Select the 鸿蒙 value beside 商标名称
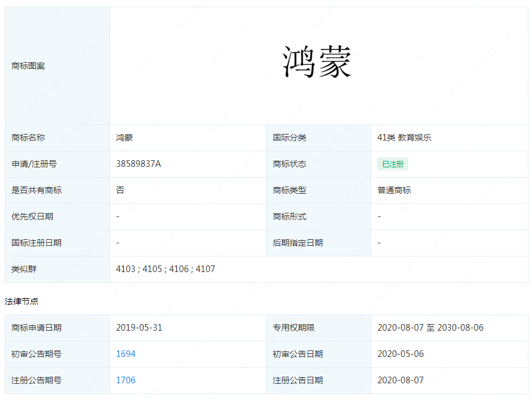This screenshot has height=400, width=532. (x=124, y=138)
